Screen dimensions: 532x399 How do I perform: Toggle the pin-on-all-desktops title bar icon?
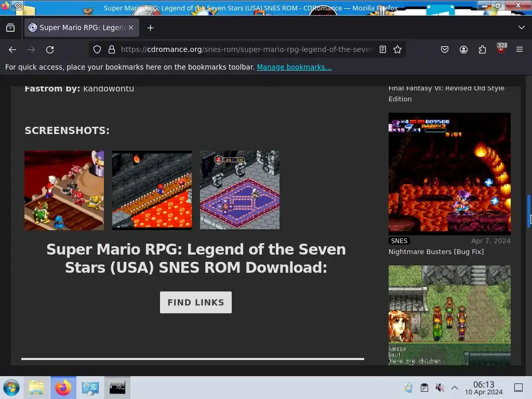coord(18,5)
